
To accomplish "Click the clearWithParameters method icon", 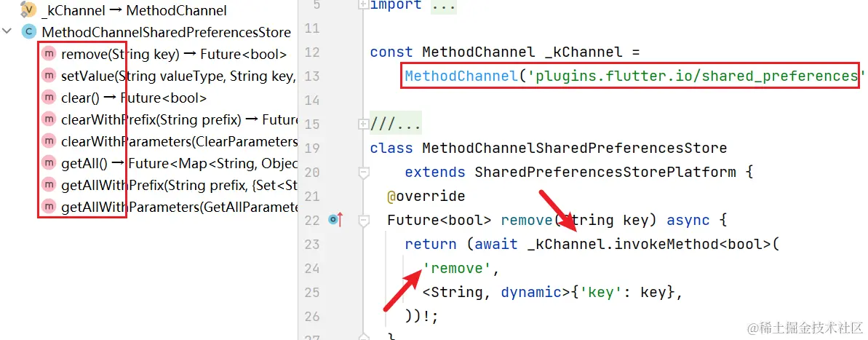I will tap(49, 141).
